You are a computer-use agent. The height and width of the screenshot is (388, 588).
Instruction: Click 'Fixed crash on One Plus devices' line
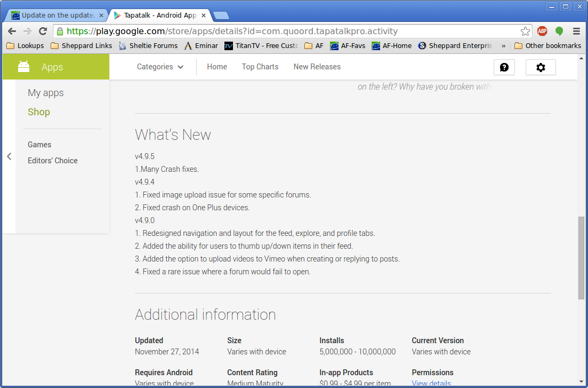tap(192, 207)
